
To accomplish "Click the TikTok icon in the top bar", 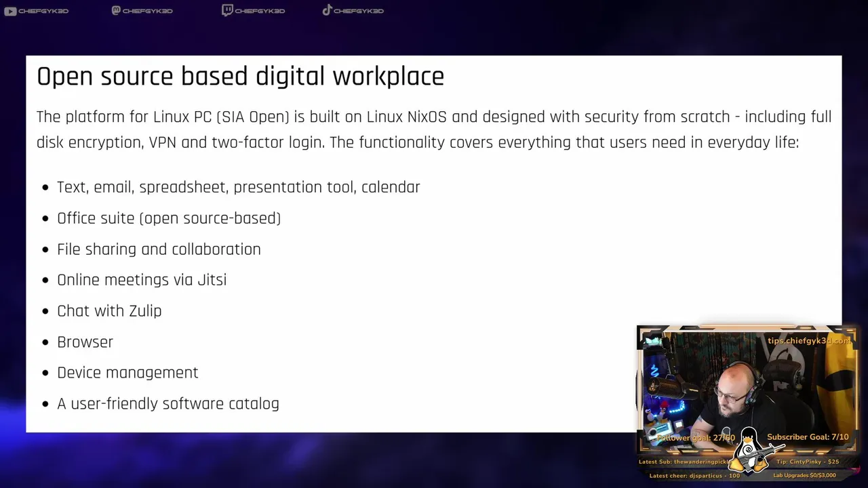I will 327,10.
